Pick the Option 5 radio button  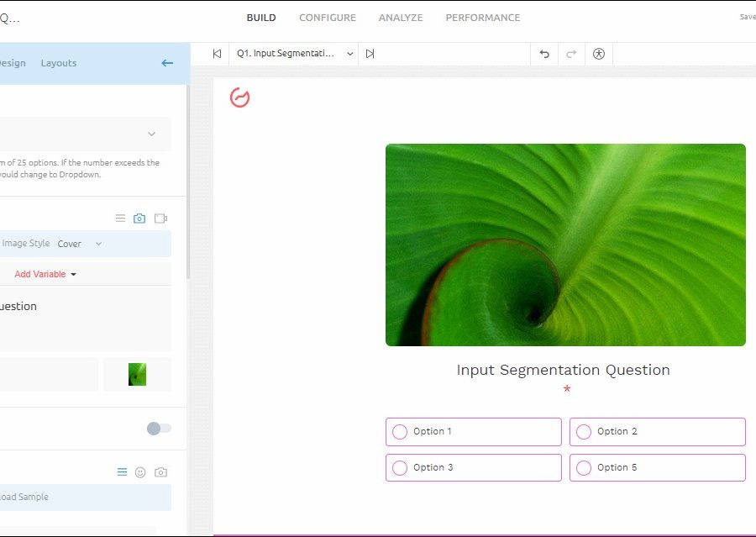pos(584,468)
